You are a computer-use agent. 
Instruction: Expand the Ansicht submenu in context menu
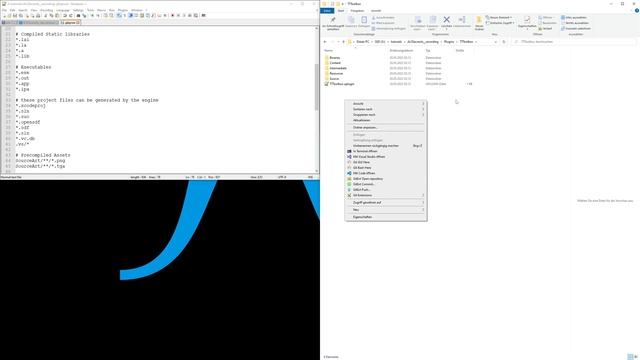(385, 104)
